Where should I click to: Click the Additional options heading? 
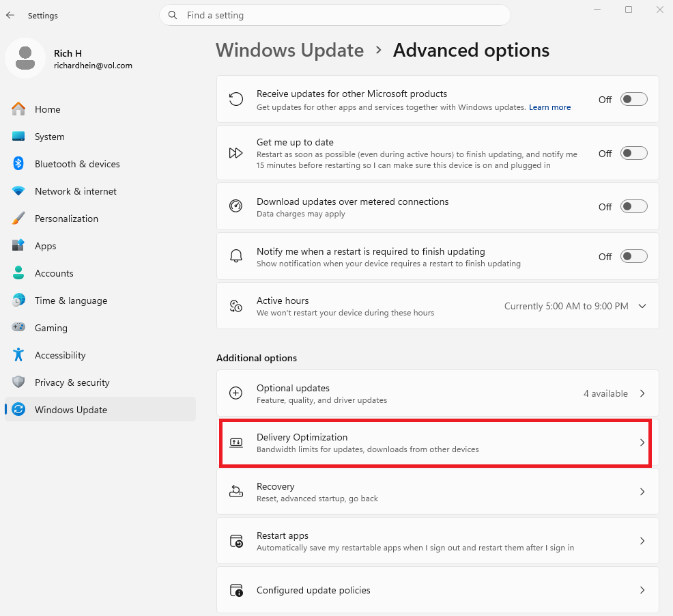point(256,358)
